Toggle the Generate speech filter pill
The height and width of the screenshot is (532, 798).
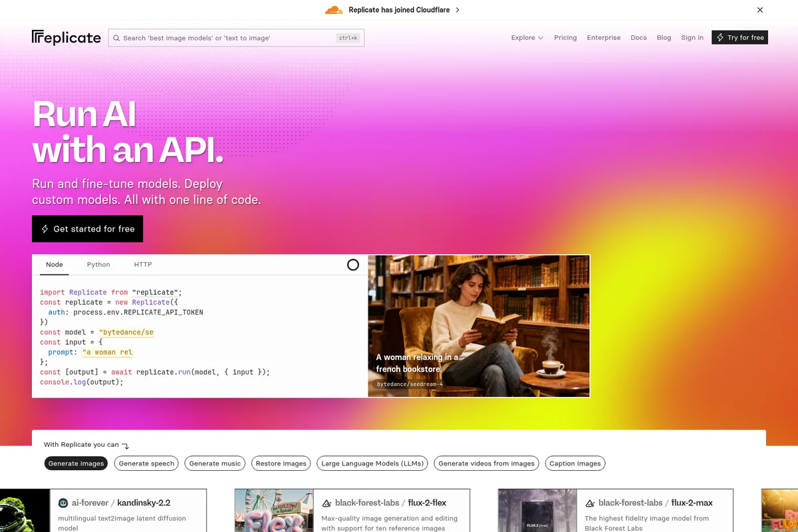146,464
